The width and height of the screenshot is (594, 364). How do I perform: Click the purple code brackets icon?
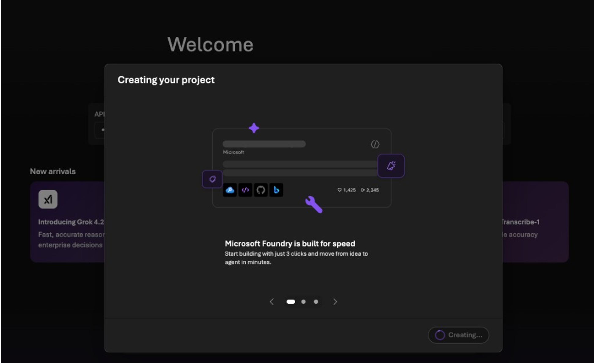pos(245,190)
